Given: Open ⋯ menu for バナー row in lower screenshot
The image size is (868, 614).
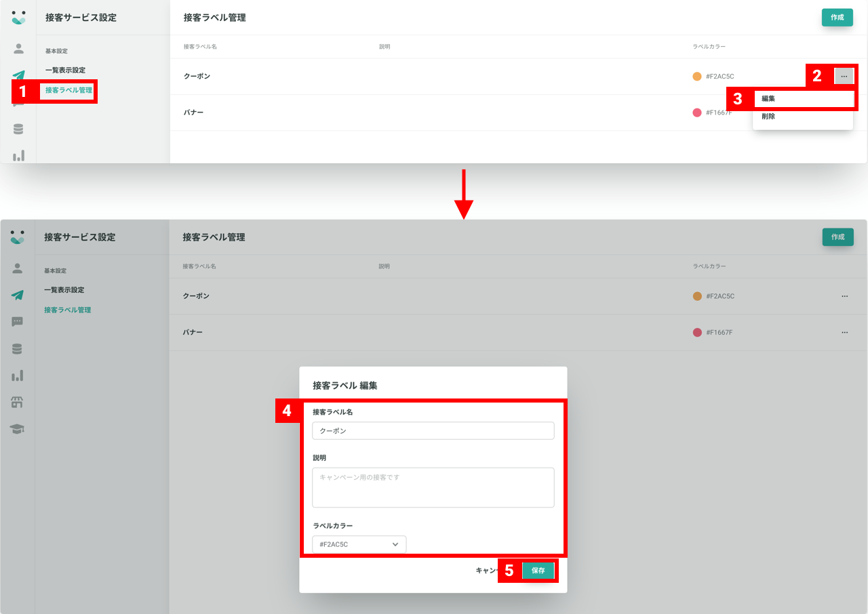Looking at the screenshot, I should pyautogui.click(x=844, y=333).
